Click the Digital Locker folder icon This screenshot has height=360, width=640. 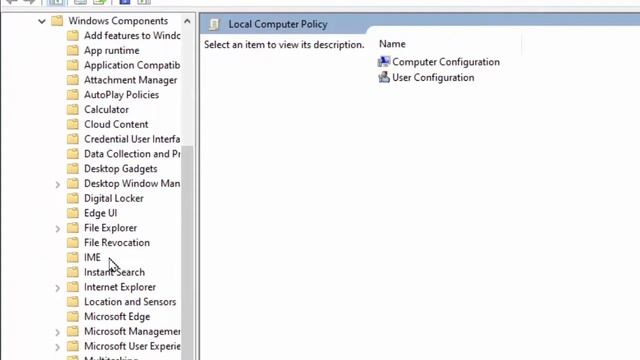pyautogui.click(x=73, y=198)
